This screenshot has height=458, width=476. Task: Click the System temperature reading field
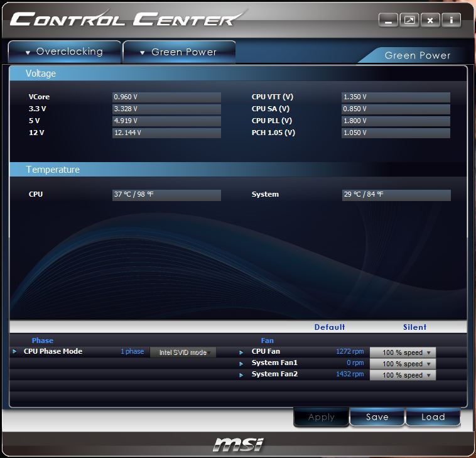tap(396, 195)
